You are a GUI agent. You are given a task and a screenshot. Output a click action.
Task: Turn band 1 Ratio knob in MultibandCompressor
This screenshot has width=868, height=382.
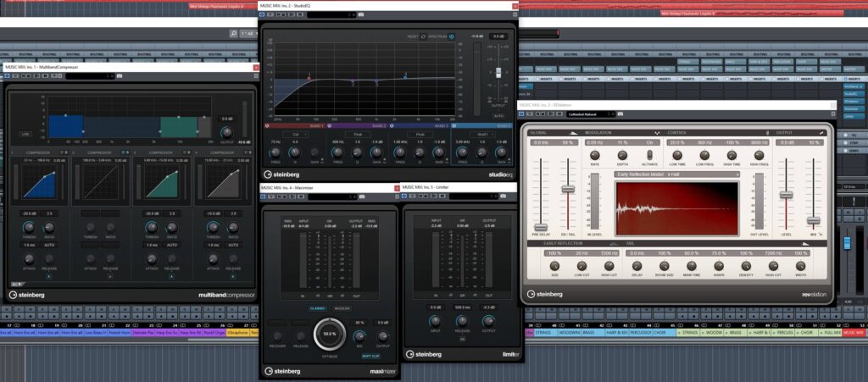coord(48,227)
